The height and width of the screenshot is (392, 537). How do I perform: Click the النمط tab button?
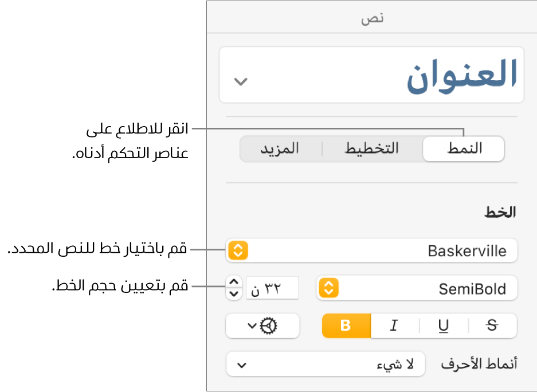[464, 148]
